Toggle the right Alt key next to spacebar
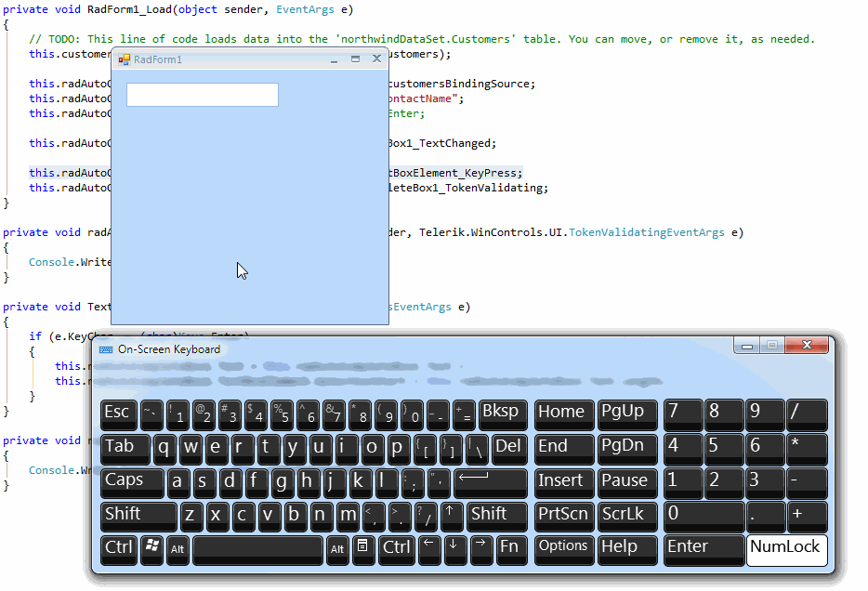The image size is (868, 591). click(x=337, y=550)
